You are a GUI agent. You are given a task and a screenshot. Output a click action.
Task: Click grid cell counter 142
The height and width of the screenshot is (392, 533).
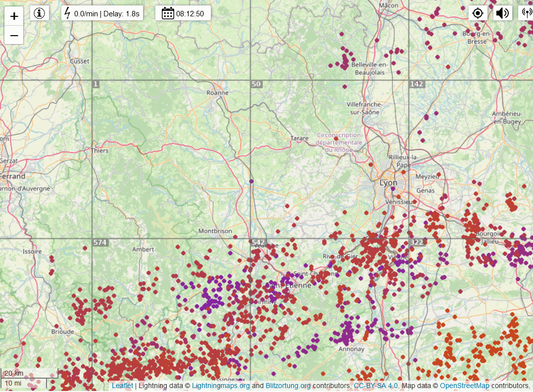tap(417, 84)
